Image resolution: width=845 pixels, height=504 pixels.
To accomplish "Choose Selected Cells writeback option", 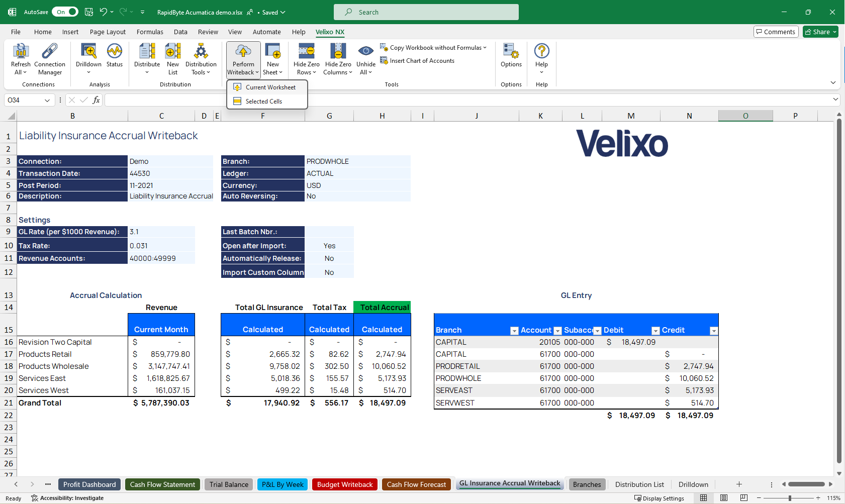I will pyautogui.click(x=267, y=102).
